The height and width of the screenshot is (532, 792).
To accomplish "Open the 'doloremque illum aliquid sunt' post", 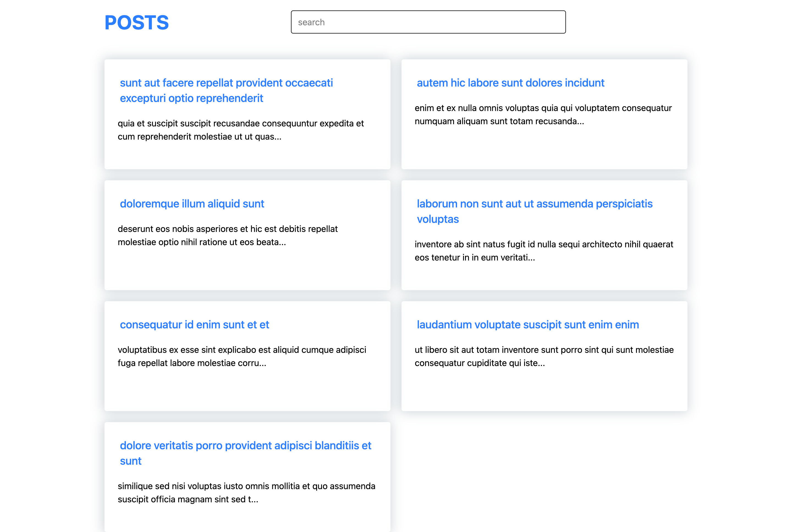I will click(192, 204).
